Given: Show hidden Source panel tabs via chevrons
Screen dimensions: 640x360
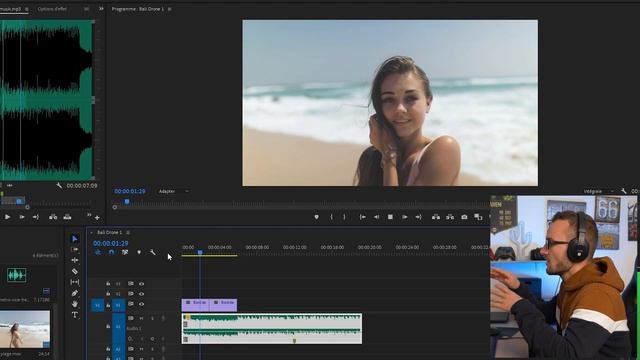Looking at the screenshot, I should [101, 9].
